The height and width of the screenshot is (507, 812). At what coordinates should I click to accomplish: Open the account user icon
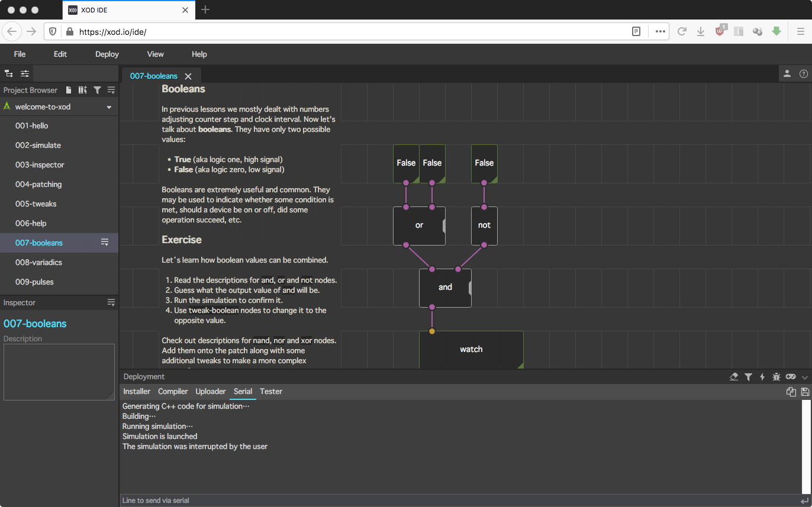coord(787,73)
